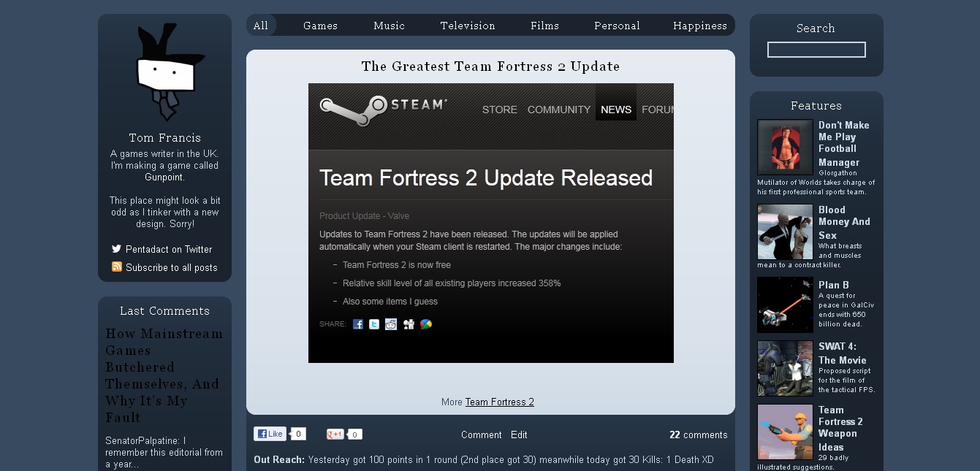This screenshot has height=471, width=980.
Task: Click Football Manager feature thumbnail
Action: [x=785, y=147]
